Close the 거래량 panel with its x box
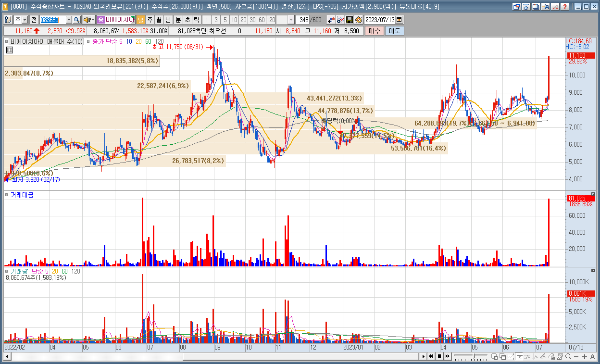Screen dimensions: 600x364 (x=593, y=271)
